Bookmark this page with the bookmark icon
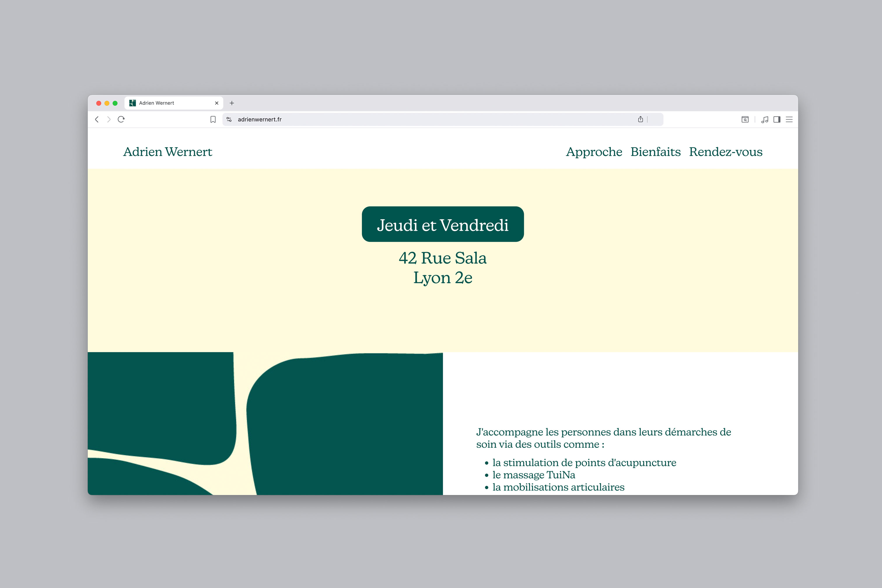Viewport: 882px width, 588px height. (x=213, y=119)
